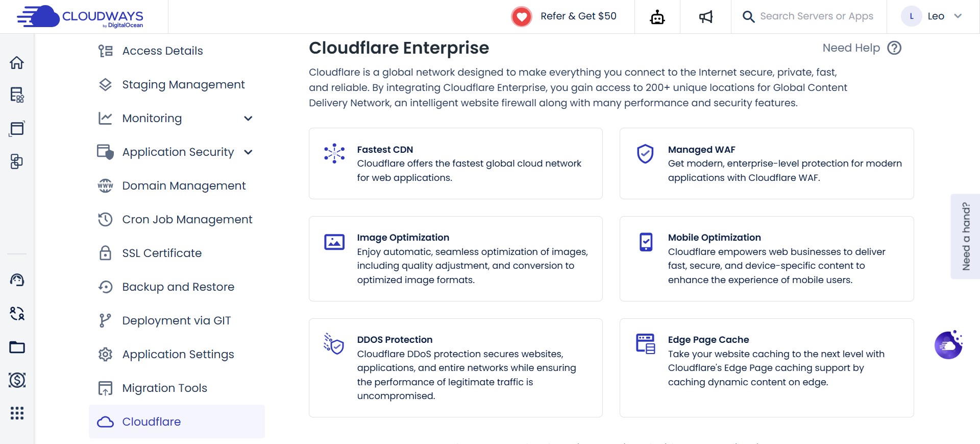
Task: Go to Deployment via GIT
Action: (177, 320)
